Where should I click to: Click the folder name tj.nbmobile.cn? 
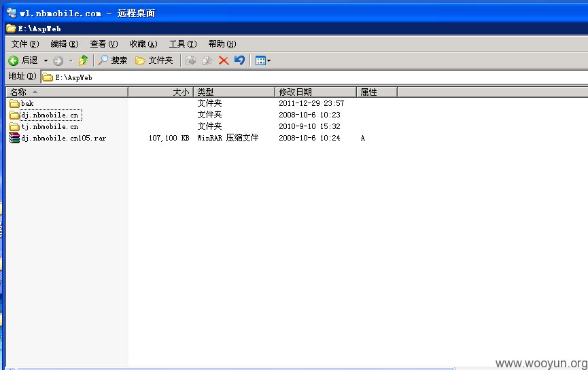50,126
